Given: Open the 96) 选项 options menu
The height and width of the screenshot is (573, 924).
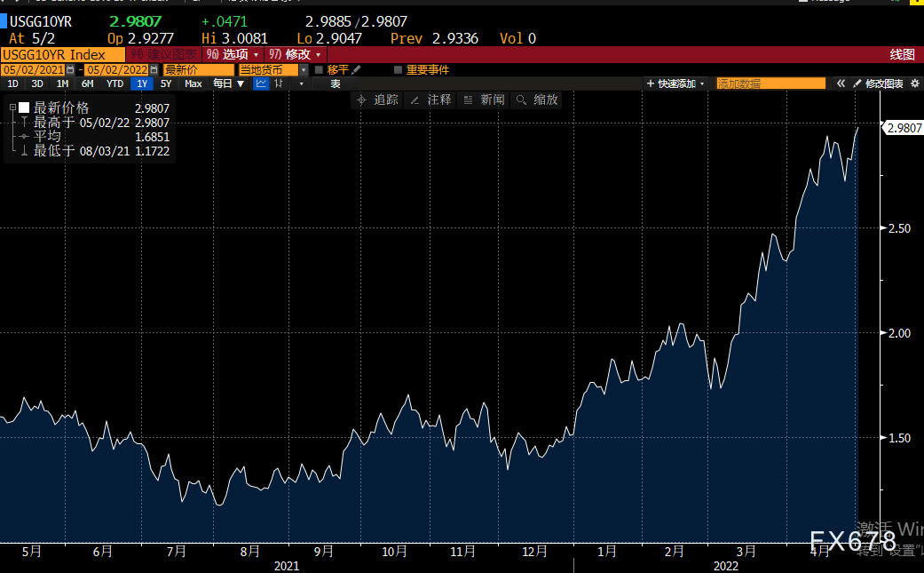Looking at the screenshot, I should pyautogui.click(x=233, y=55).
